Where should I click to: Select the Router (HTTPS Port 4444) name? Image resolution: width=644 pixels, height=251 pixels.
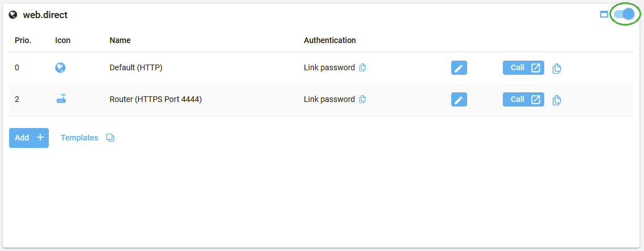tap(155, 99)
